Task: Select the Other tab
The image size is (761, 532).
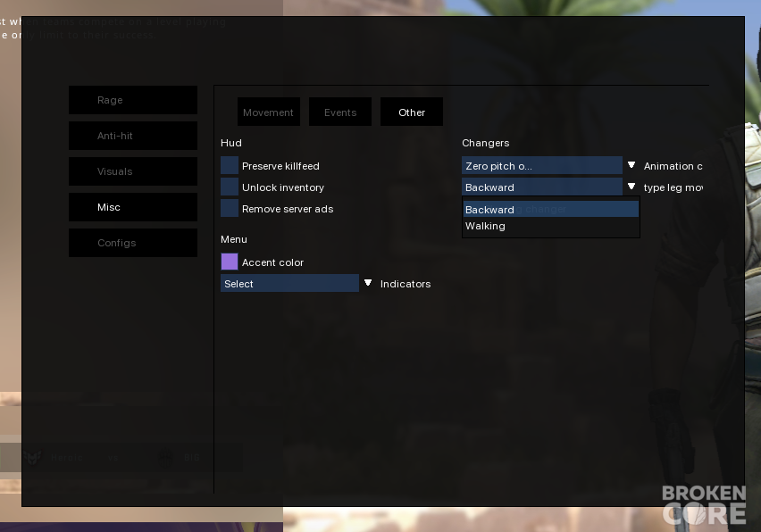Action: coord(412,112)
